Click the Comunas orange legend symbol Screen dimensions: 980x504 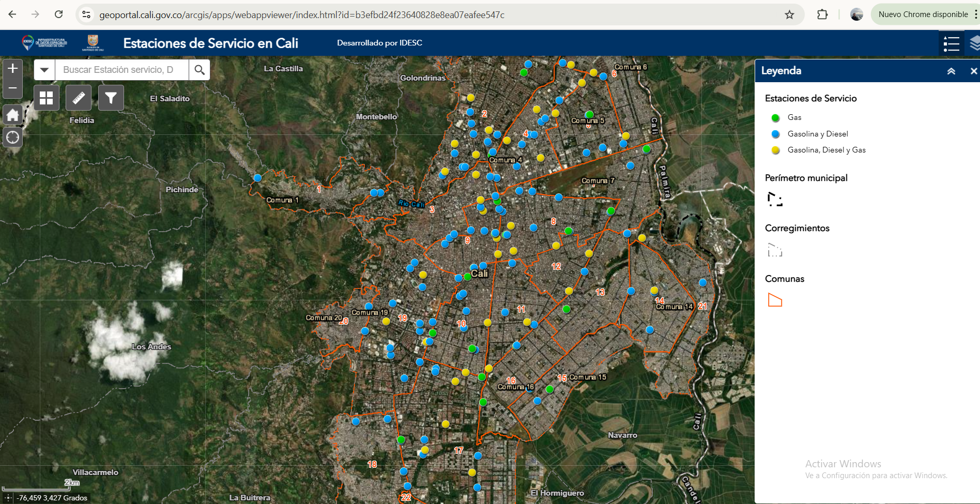[x=775, y=300]
